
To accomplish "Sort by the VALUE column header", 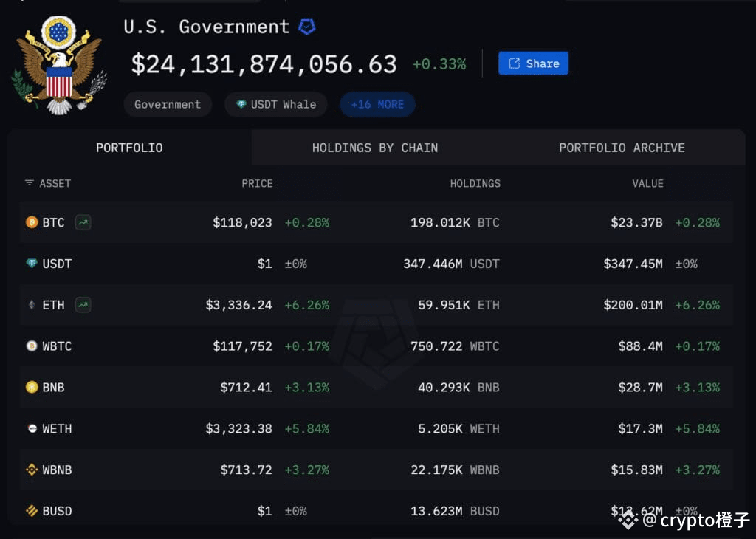I will [x=647, y=183].
